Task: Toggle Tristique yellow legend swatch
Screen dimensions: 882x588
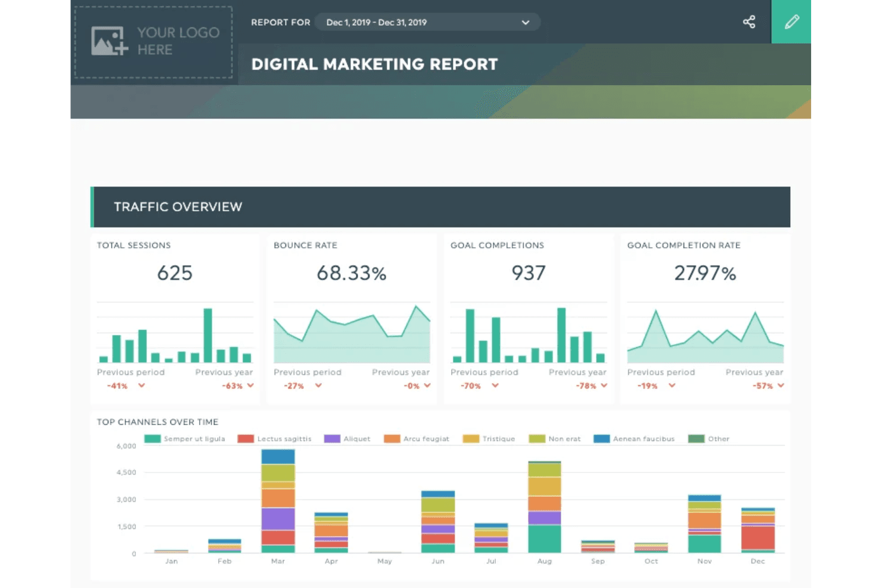Action: [x=471, y=438]
